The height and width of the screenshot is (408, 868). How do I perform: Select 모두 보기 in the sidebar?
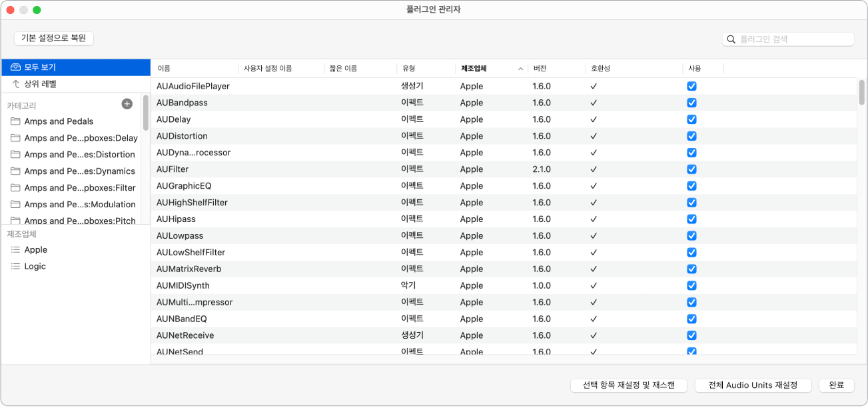pyautogui.click(x=76, y=67)
